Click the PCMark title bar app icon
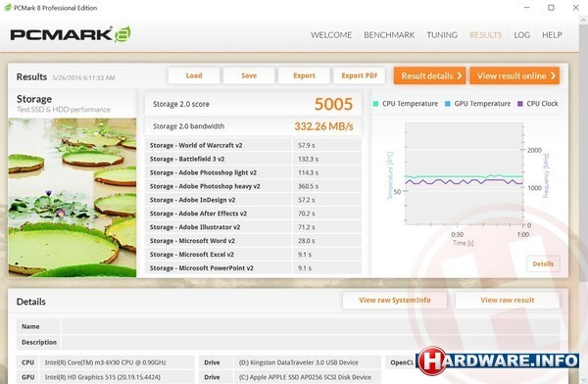Screen dimensions: 588x384 pyautogui.click(x=8, y=8)
